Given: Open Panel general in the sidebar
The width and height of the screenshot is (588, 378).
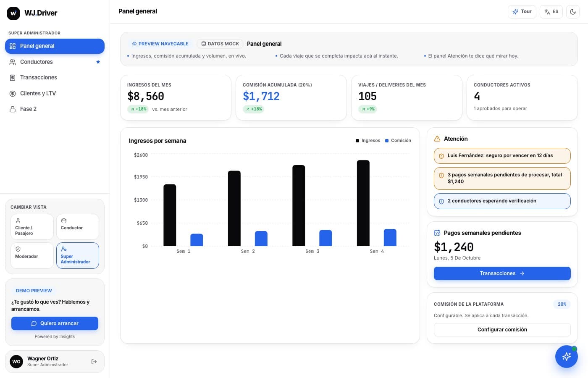Looking at the screenshot, I should (55, 46).
